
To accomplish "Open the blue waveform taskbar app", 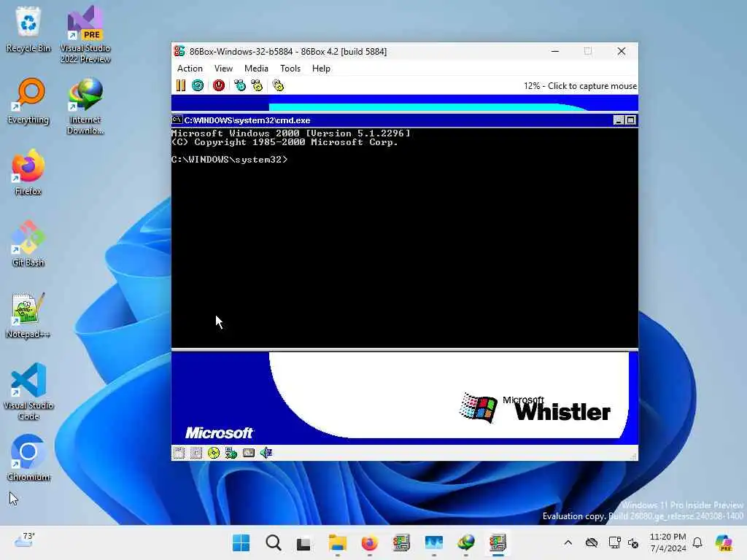I will [433, 542].
